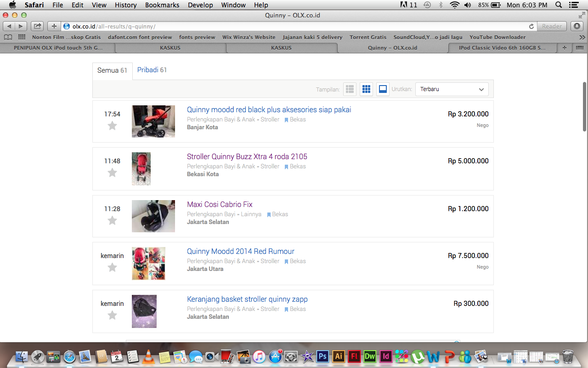Open the History menu
The height and width of the screenshot is (368, 588).
pos(126,5)
